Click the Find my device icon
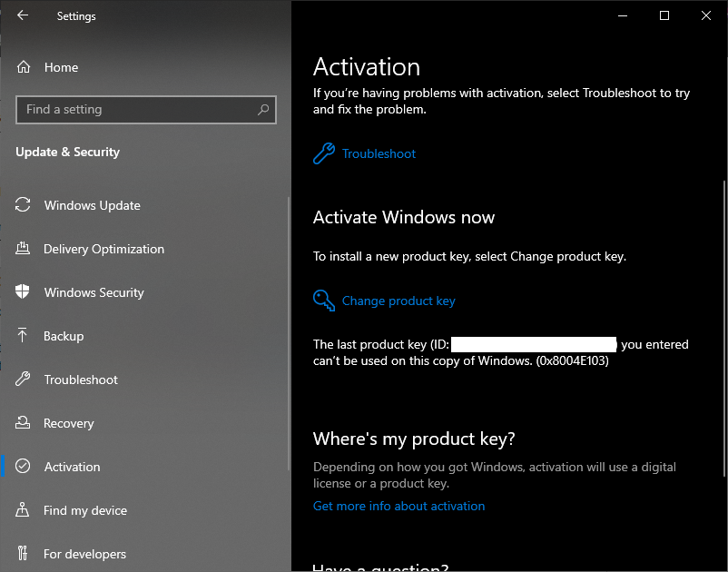728x572 pixels. click(23, 509)
